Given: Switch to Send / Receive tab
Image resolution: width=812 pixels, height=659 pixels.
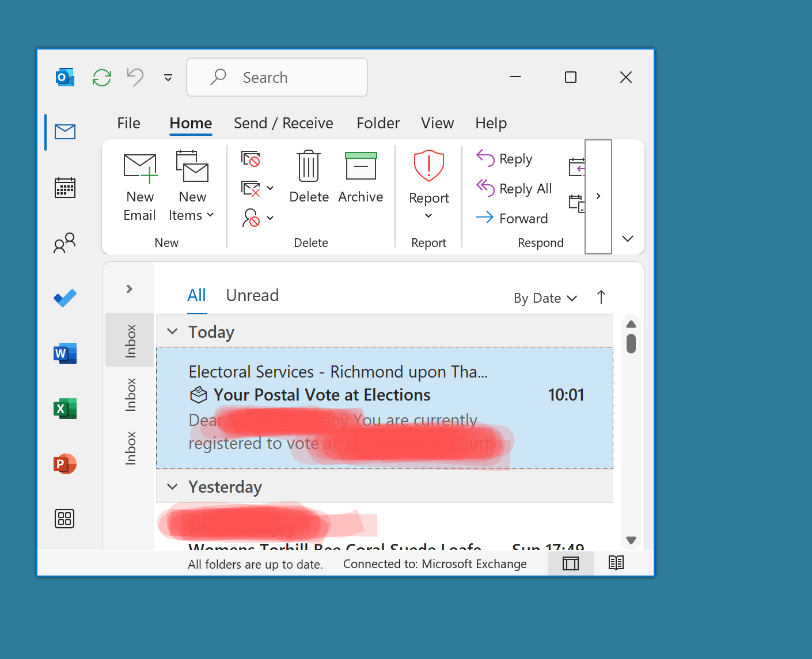Looking at the screenshot, I should (x=283, y=123).
